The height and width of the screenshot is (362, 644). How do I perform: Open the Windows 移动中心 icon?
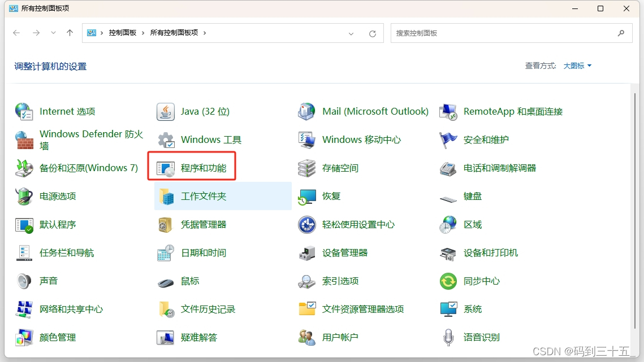[x=307, y=140]
